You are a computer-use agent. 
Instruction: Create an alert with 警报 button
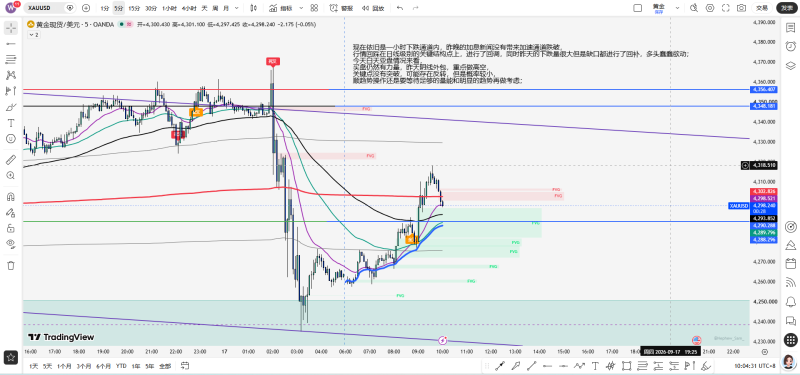coord(341,8)
